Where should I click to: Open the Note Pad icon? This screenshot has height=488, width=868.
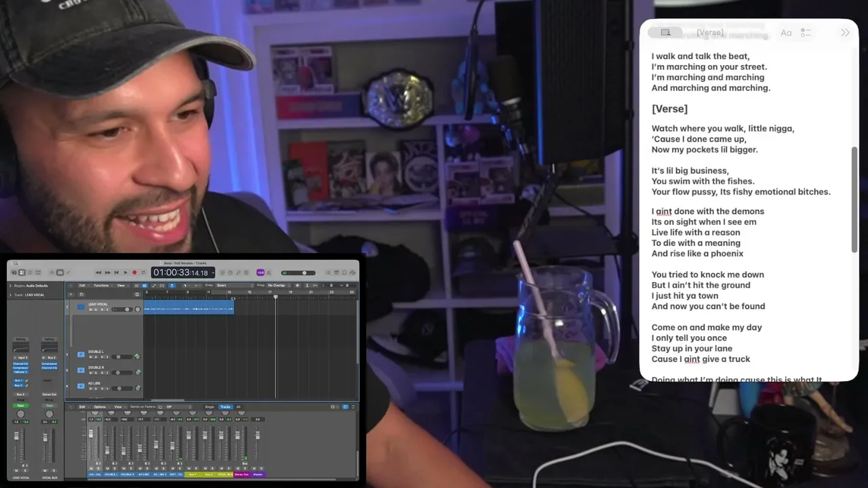pos(338,272)
